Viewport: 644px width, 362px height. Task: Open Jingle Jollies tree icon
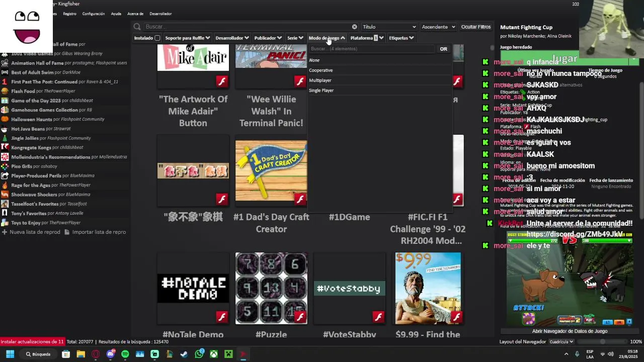(5, 138)
